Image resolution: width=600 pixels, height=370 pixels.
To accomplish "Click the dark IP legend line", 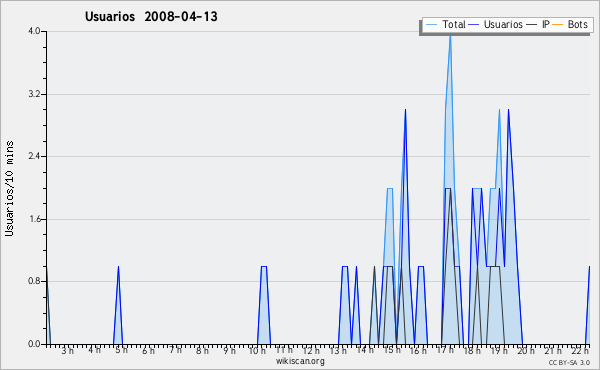I will coord(532,25).
